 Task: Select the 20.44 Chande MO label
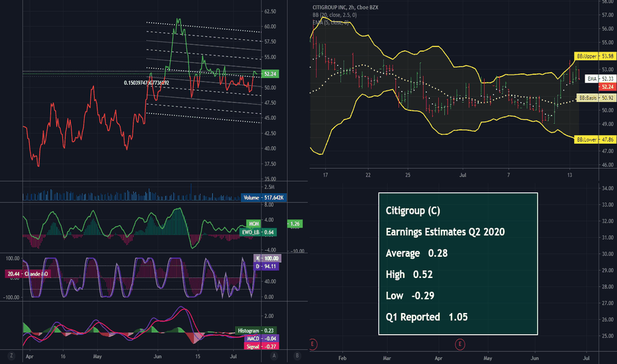(x=28, y=273)
